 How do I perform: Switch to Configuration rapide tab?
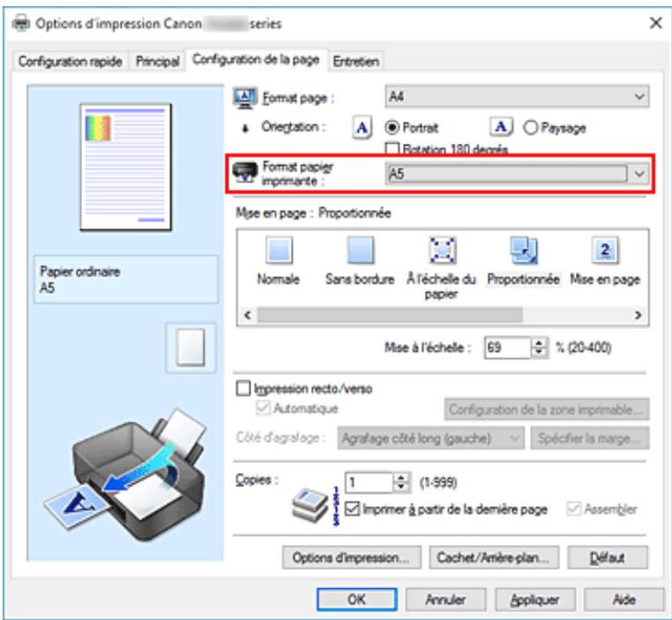(71, 62)
